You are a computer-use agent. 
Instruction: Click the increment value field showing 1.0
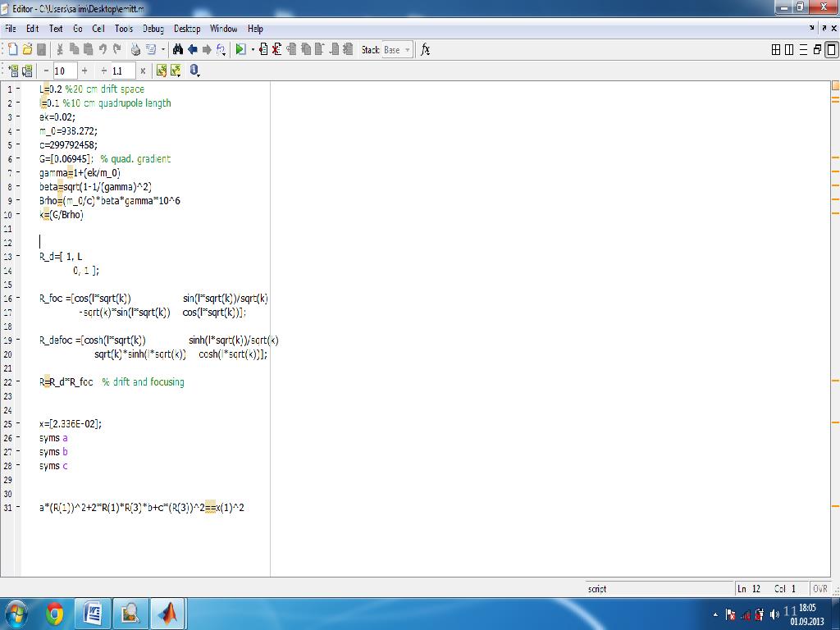point(64,71)
